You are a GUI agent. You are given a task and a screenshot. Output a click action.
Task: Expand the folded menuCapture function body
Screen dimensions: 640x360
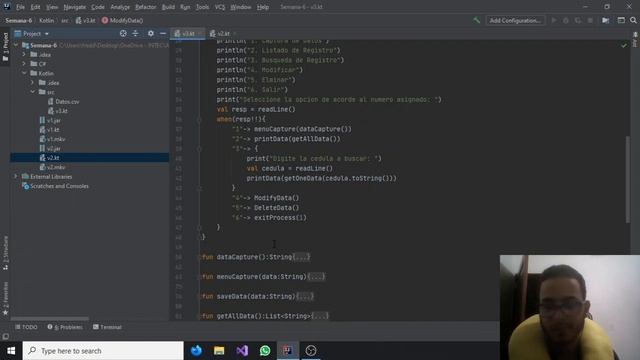click(316, 276)
